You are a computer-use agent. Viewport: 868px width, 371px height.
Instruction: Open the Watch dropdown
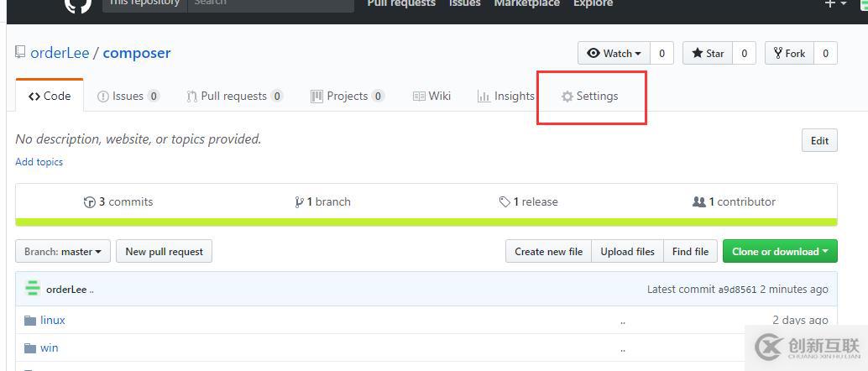pos(614,53)
